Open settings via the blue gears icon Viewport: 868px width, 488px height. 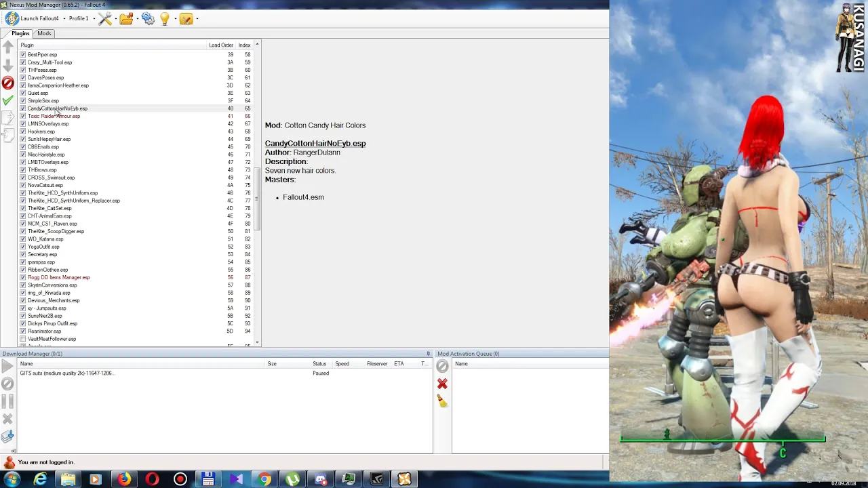[x=148, y=19]
